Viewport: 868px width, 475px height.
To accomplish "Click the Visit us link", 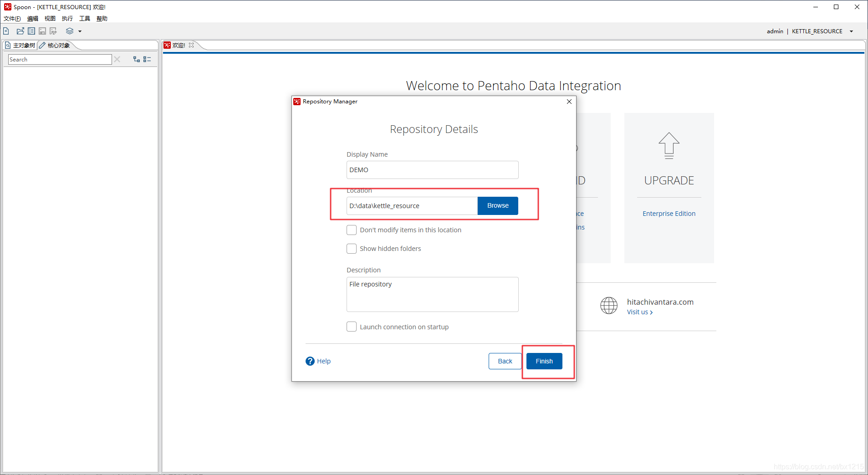I will click(640, 312).
